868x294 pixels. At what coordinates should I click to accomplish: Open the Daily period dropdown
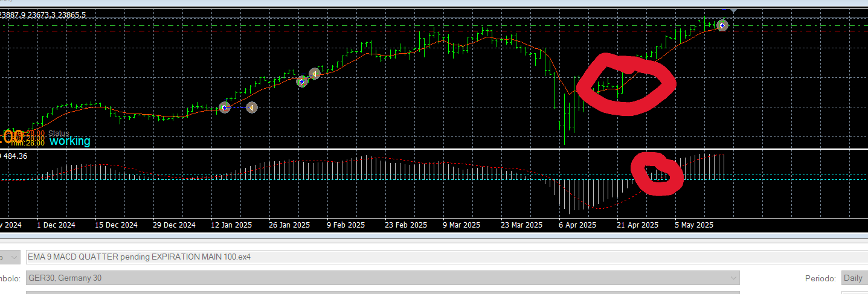click(854, 278)
